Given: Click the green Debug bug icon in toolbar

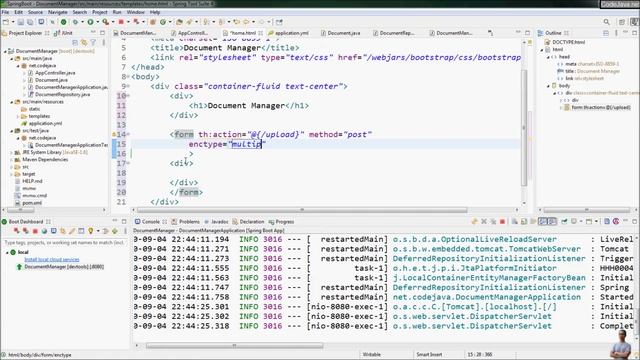Looking at the screenshot, I should pyautogui.click(x=75, y=22).
